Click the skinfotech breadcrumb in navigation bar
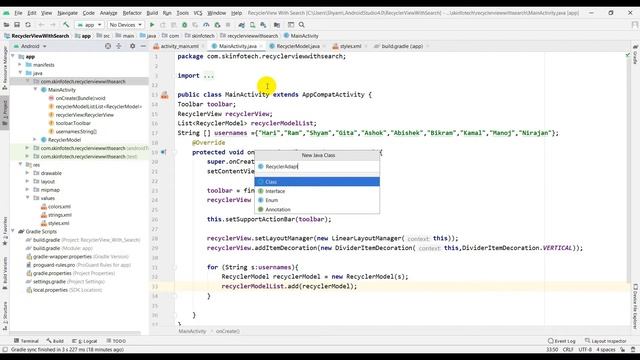The height and width of the screenshot is (360, 640). click(x=200, y=36)
